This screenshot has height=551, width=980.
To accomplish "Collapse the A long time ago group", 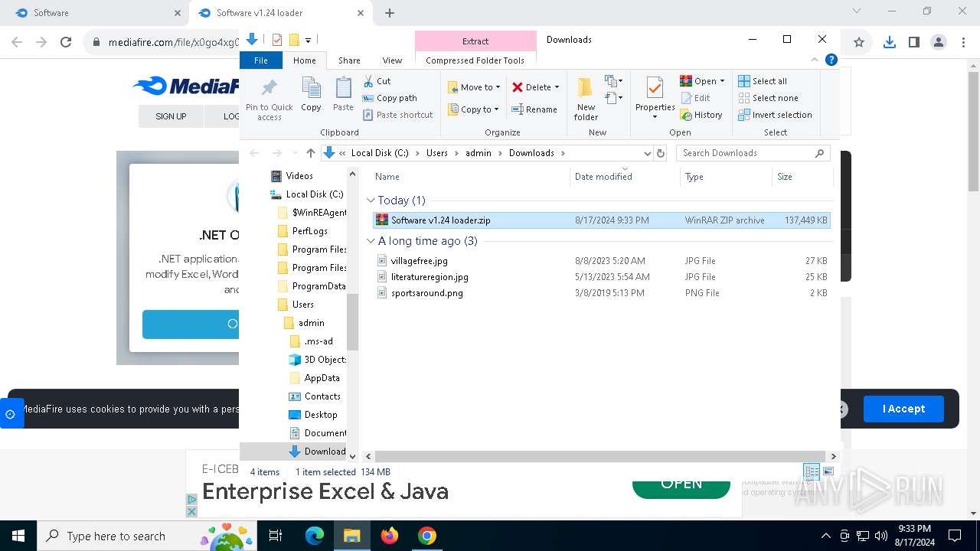I will 371,241.
